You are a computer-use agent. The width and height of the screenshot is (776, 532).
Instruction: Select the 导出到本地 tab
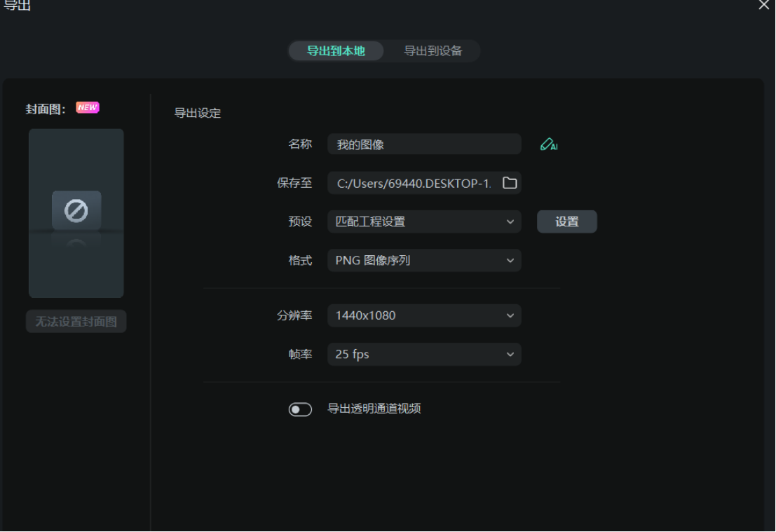pyautogui.click(x=336, y=50)
